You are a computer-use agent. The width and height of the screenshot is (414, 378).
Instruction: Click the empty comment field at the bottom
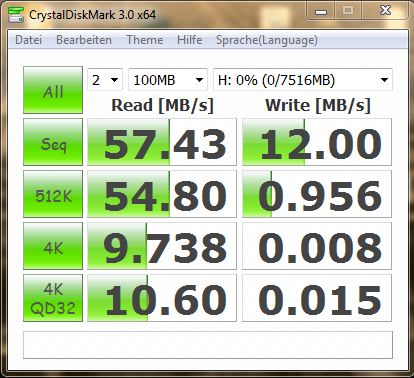point(208,345)
